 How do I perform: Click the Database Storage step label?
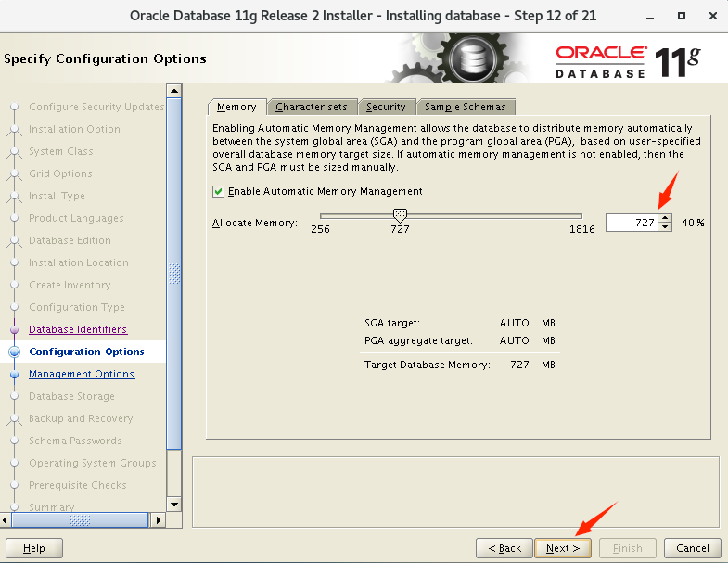[x=71, y=396]
